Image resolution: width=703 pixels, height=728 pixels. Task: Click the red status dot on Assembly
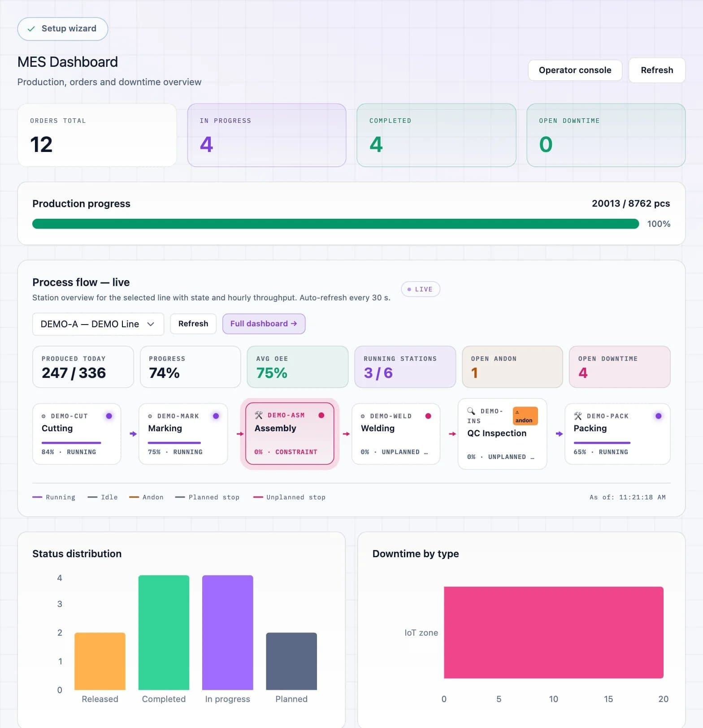321,415
